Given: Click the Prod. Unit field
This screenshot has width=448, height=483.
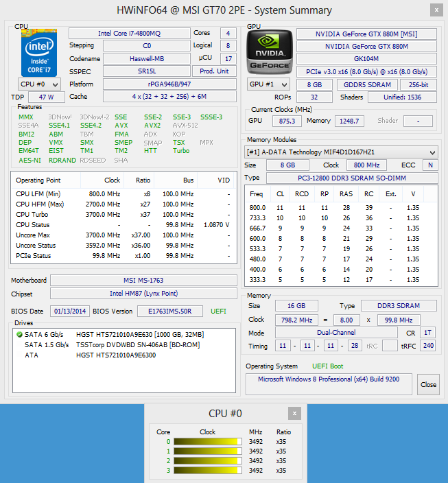Looking at the screenshot, I should click(214, 71).
